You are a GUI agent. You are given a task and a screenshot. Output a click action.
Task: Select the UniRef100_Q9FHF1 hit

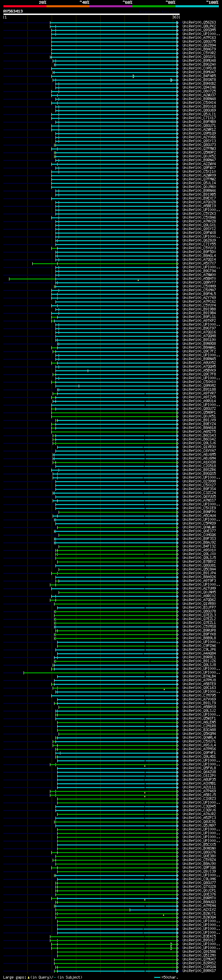(x=199, y=753)
